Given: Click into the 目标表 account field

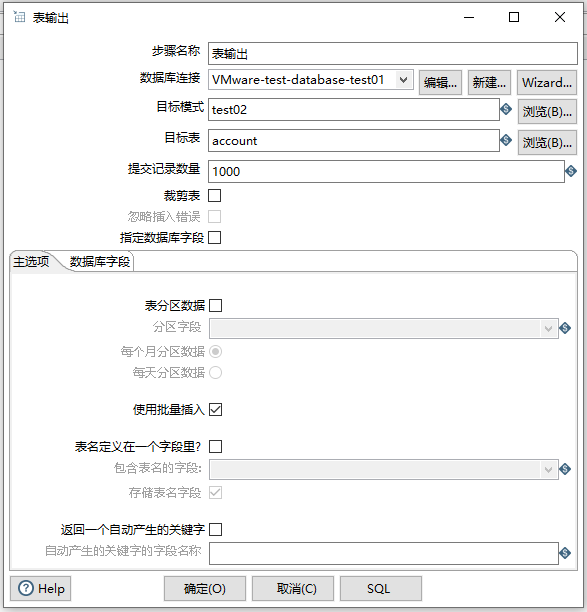Looking at the screenshot, I should coord(354,141).
